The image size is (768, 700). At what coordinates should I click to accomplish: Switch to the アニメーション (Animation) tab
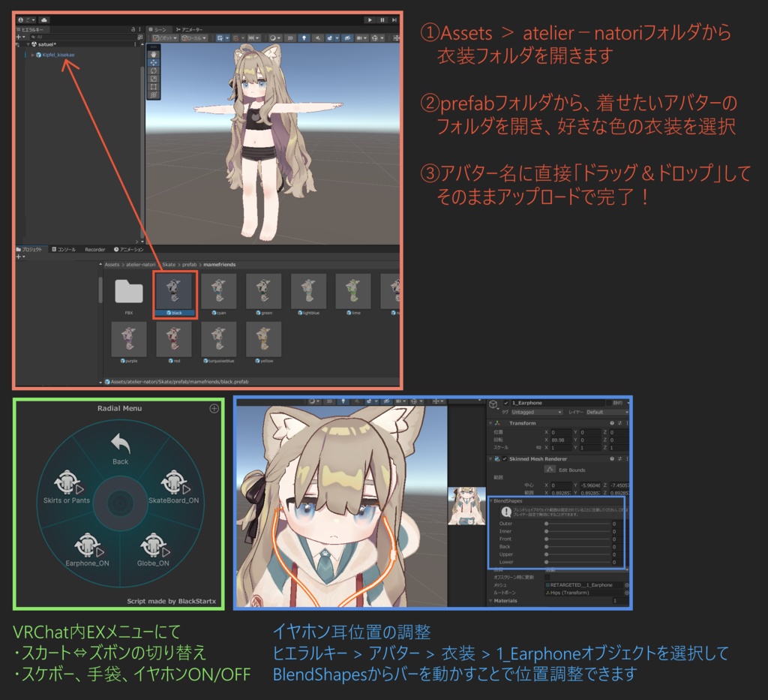coord(129,249)
